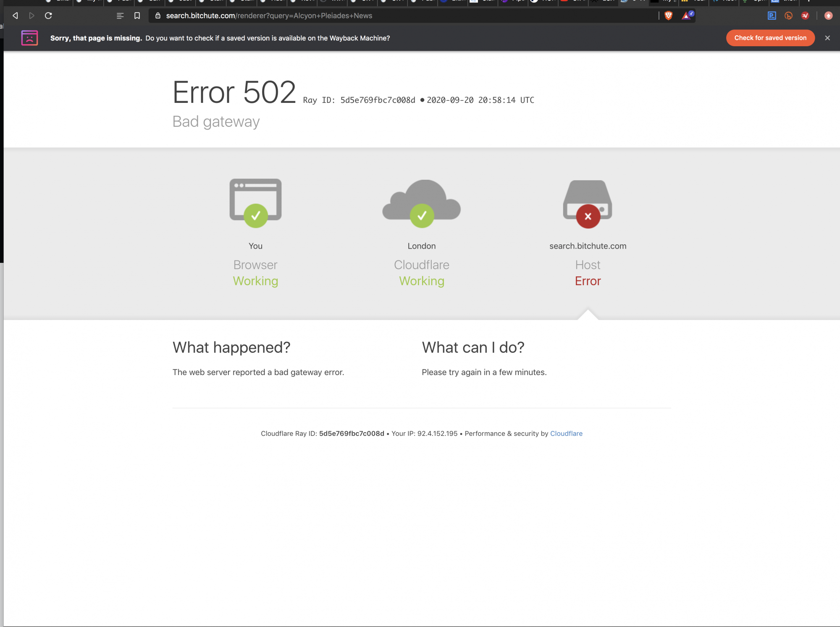Focus the address bar showing search.bitchute.com

click(x=403, y=16)
